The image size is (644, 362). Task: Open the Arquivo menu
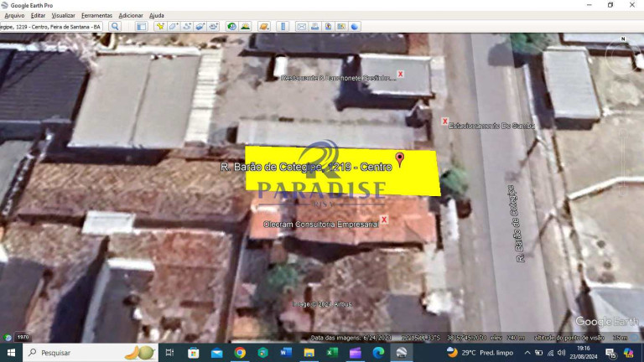pos(14,16)
